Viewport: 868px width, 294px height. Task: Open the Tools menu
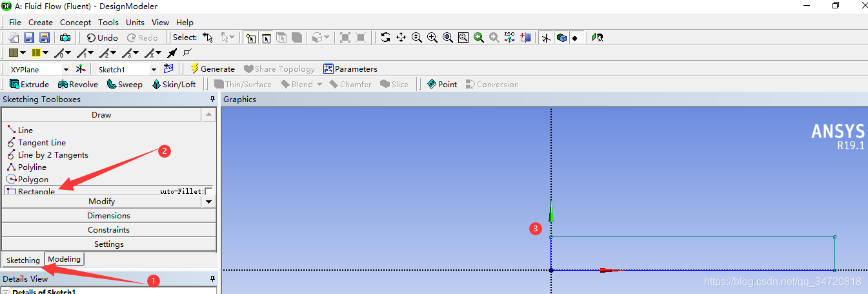click(x=108, y=22)
